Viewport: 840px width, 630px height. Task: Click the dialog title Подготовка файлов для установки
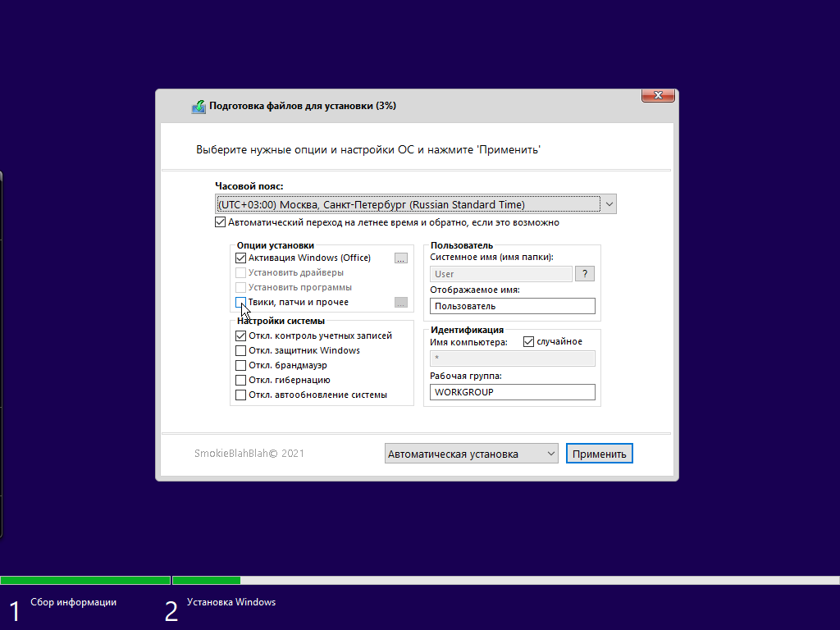tap(303, 106)
